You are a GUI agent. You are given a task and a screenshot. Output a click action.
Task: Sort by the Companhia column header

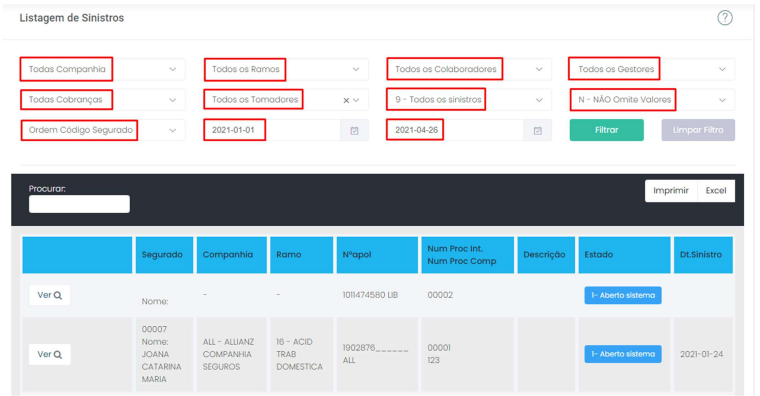232,255
